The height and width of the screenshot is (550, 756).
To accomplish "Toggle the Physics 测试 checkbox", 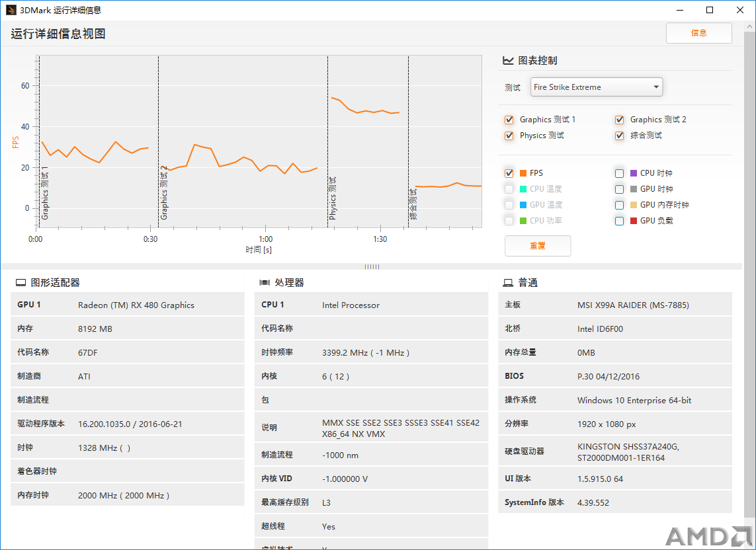I will (x=509, y=136).
